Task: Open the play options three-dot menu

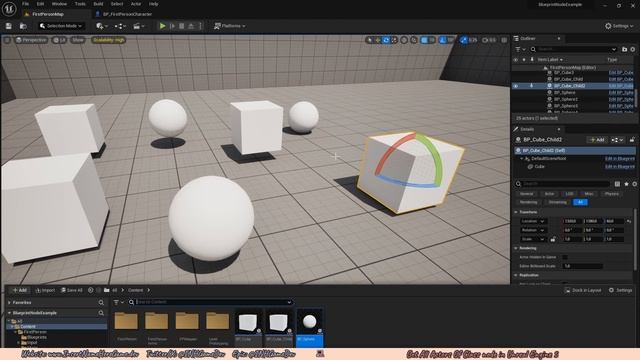Action: click(x=200, y=26)
